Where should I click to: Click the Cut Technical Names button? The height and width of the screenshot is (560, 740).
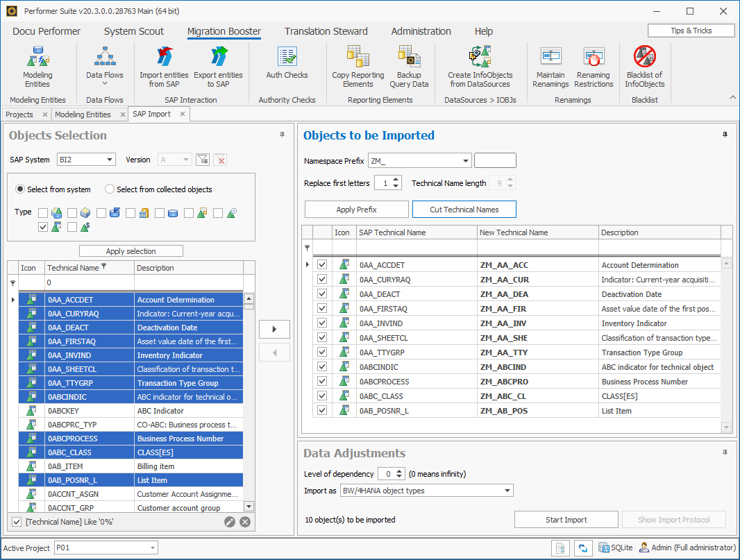[464, 209]
